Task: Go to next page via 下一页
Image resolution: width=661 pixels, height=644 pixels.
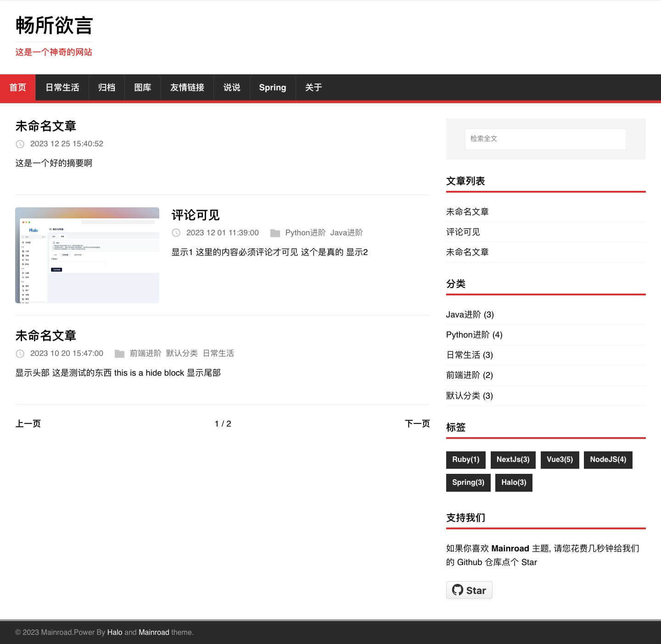Action: coord(417,423)
